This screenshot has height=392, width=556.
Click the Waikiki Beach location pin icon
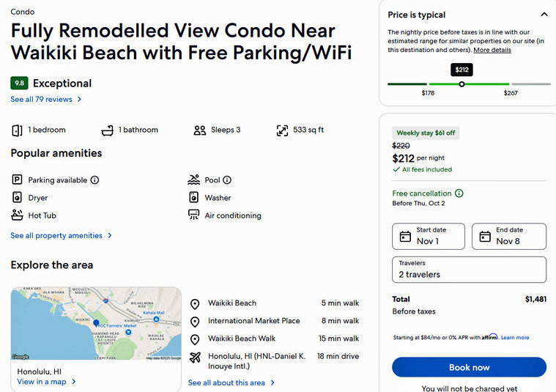[195, 304]
